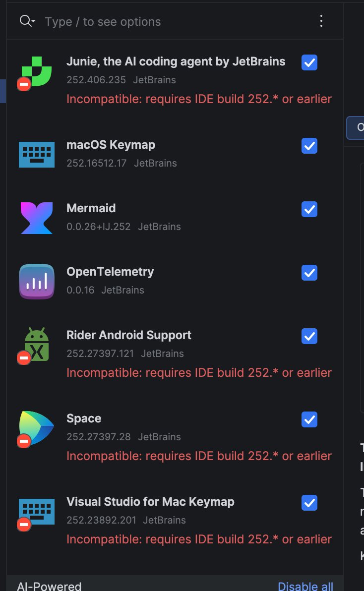Click Junie's incompatible build warning text
The width and height of the screenshot is (364, 591).
click(x=199, y=99)
